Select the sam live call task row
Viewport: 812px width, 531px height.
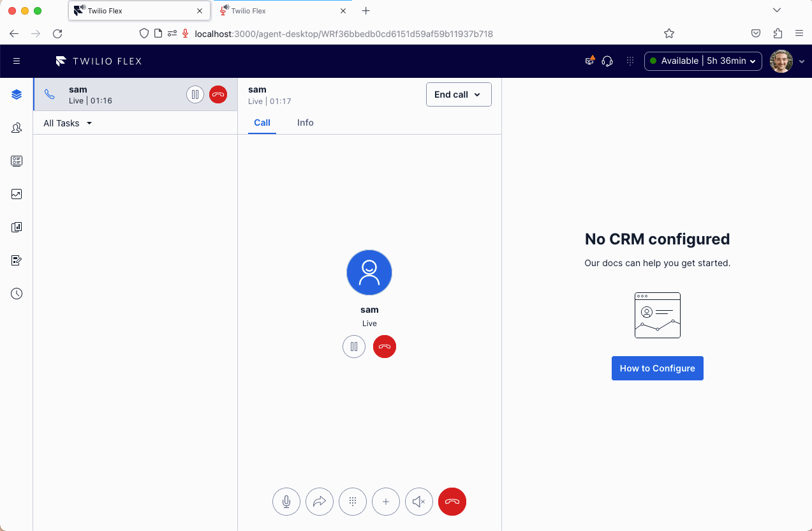[x=135, y=94]
